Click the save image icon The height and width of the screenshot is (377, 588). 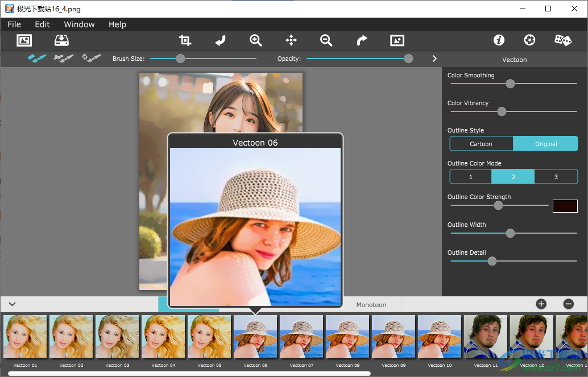click(61, 40)
